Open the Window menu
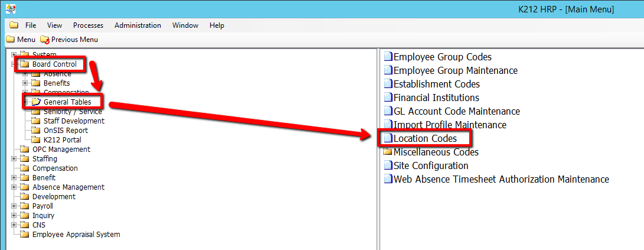 click(185, 25)
